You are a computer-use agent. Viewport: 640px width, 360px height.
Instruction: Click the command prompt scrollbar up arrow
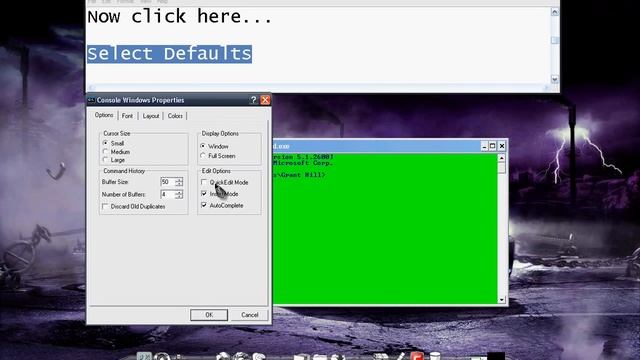[x=502, y=158]
